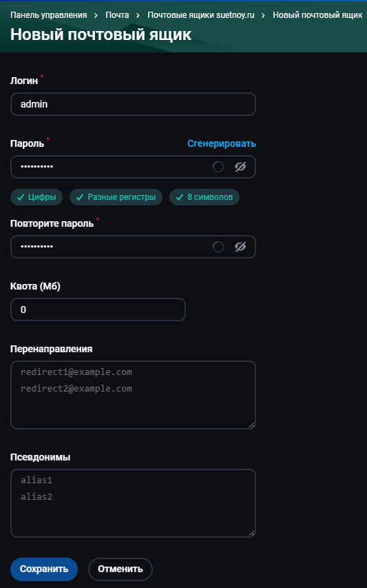Grab the resize handle of Перенаправления textarea
The image size is (367, 588).
tap(251, 425)
